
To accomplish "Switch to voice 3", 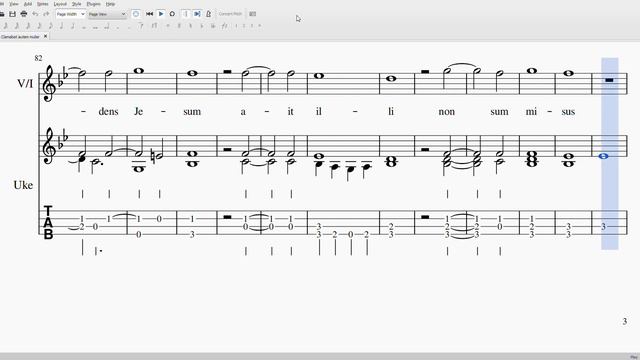I will click(252, 26).
